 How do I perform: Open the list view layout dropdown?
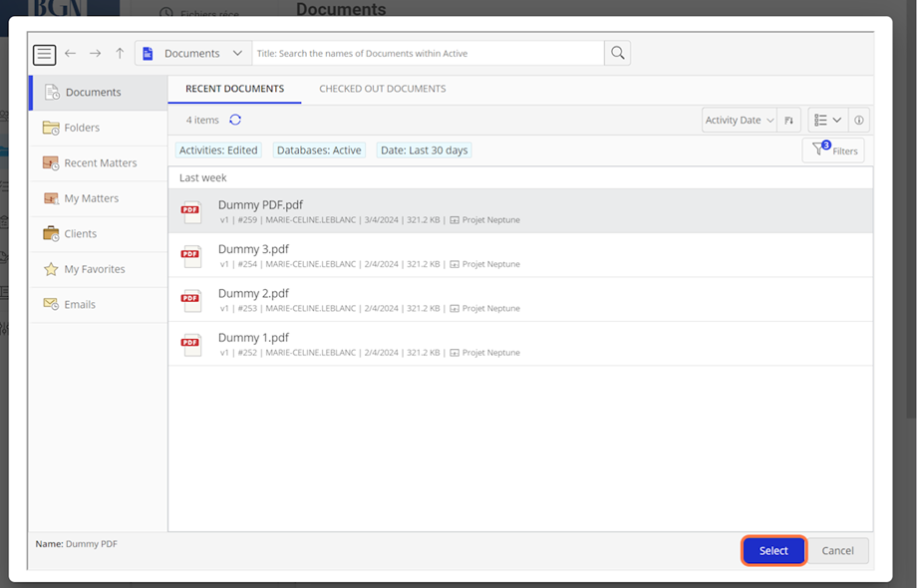tap(827, 121)
